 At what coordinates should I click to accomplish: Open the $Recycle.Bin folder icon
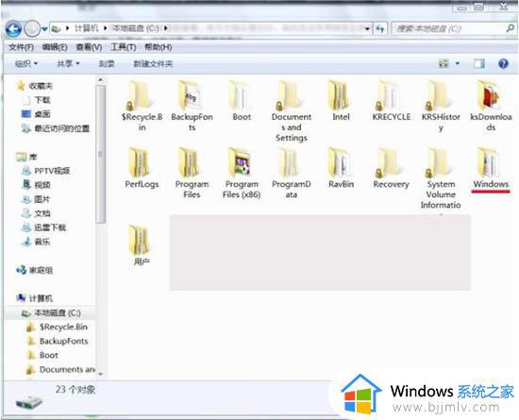click(x=139, y=95)
